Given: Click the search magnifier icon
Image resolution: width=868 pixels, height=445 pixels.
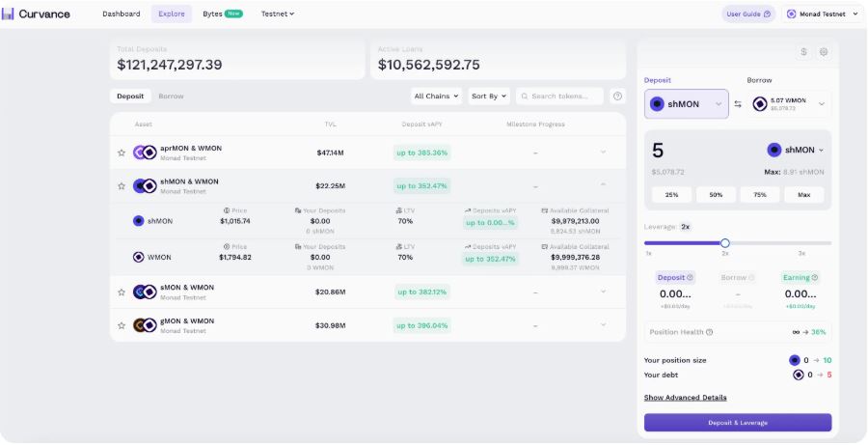Looking at the screenshot, I should coord(525,97).
